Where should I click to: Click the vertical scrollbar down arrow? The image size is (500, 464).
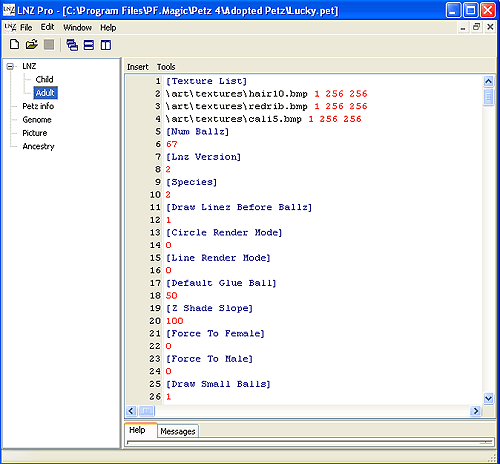pos(488,398)
